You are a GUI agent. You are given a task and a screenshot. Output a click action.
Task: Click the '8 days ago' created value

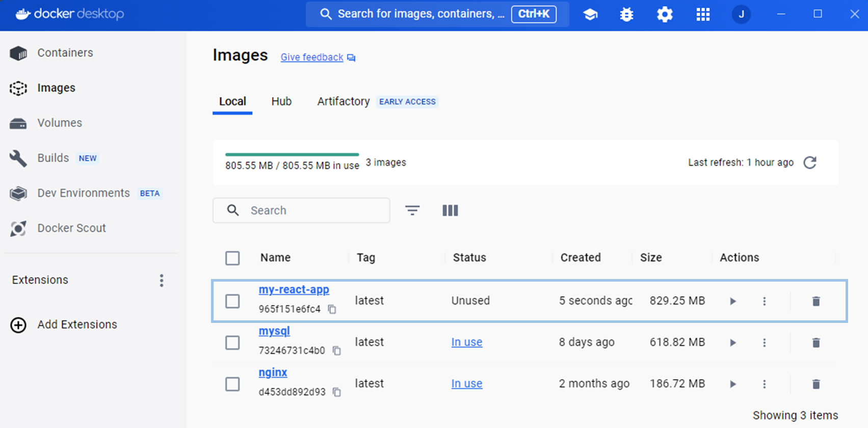point(587,342)
